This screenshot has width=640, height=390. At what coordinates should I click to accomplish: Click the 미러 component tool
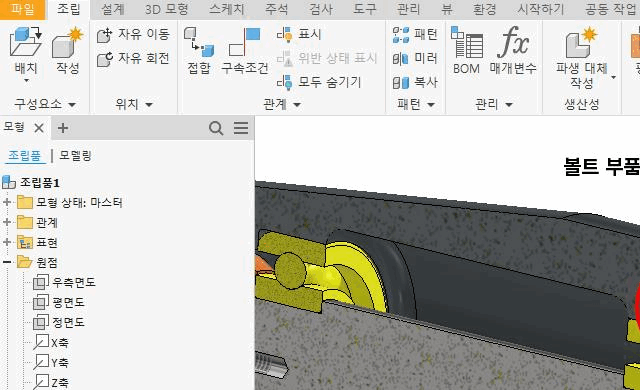[x=415, y=58]
